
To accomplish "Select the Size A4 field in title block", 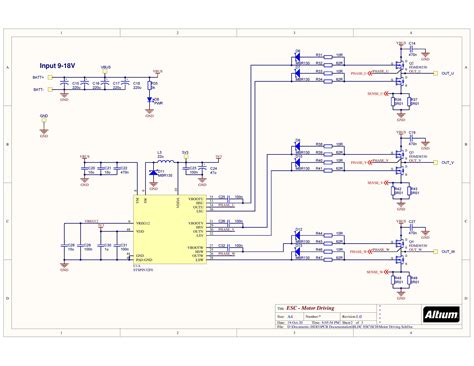I will pos(289,316).
